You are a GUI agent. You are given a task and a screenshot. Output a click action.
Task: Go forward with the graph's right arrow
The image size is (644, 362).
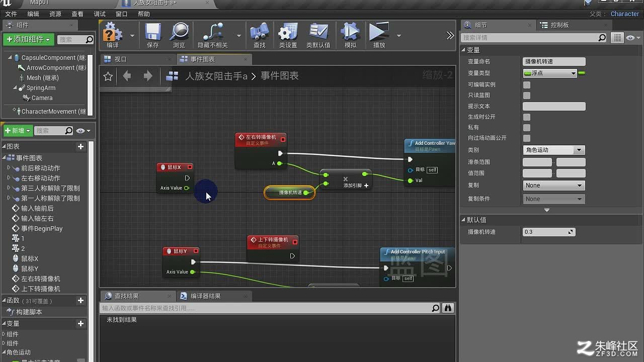point(148,76)
